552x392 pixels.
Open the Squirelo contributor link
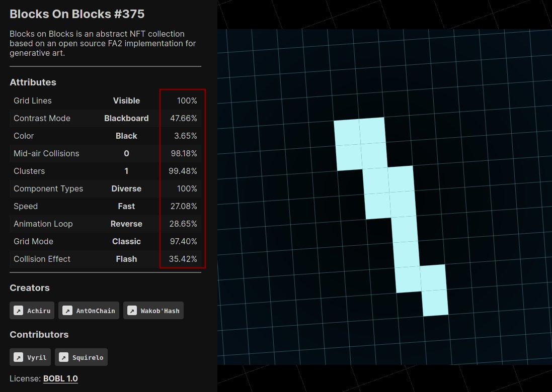click(81, 357)
